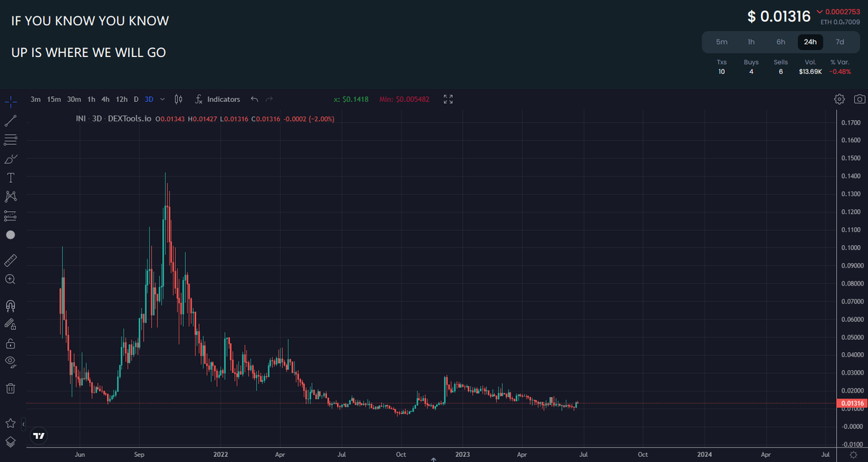Select the Text annotation tool
Screen dimensions: 868x462
click(10, 177)
